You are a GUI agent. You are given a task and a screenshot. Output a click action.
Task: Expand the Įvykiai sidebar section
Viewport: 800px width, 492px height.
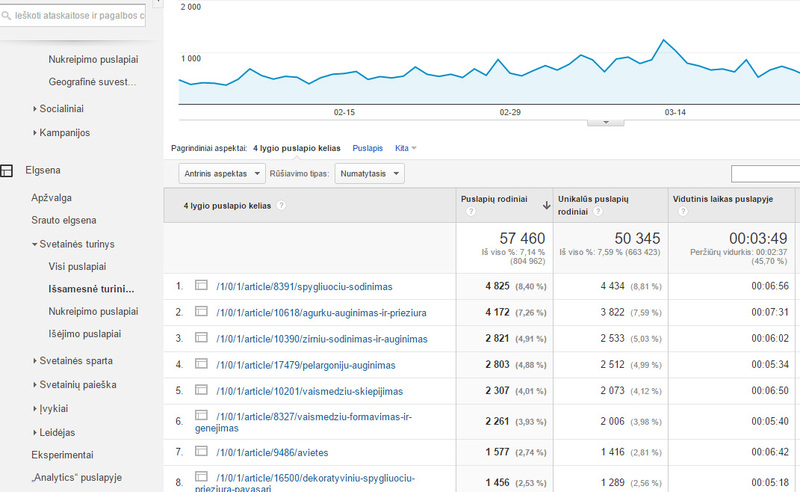(50, 409)
